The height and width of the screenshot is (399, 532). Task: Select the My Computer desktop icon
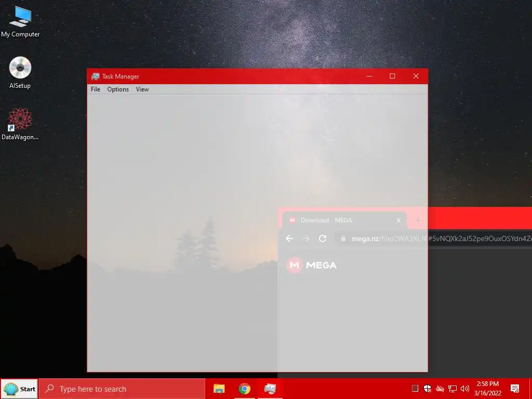click(x=20, y=22)
